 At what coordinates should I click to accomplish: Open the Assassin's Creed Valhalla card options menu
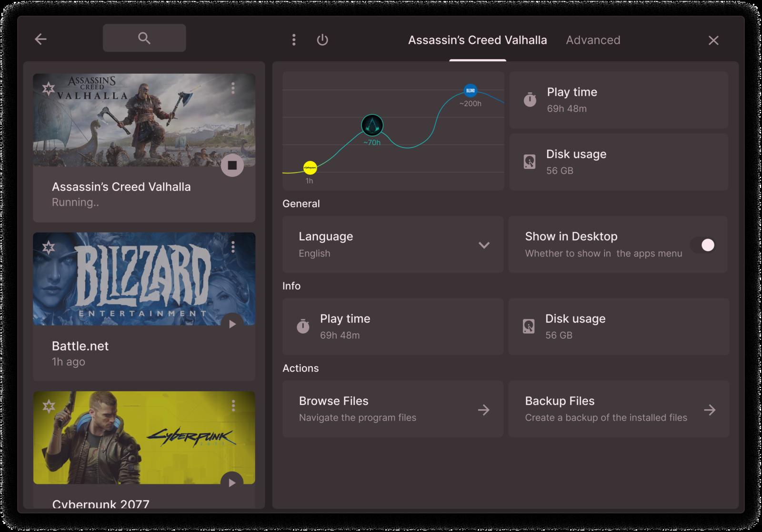click(233, 88)
